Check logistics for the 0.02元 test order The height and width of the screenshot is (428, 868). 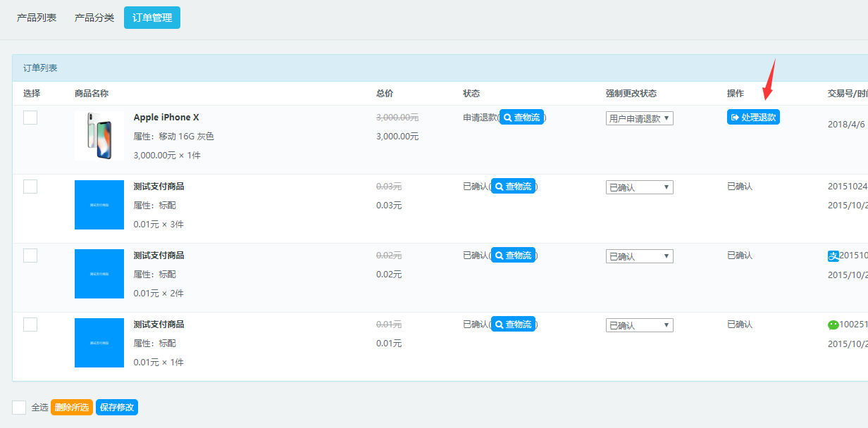[513, 256]
